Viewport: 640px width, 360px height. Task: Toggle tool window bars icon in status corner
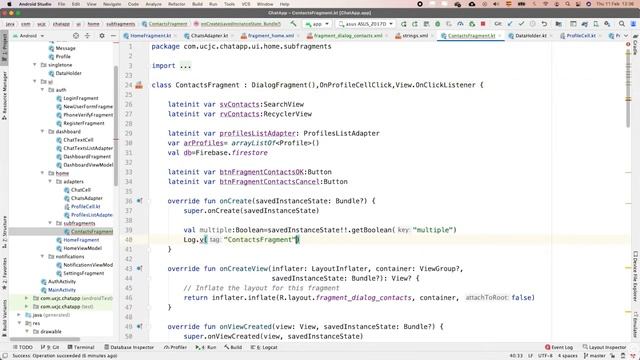(x=5, y=356)
